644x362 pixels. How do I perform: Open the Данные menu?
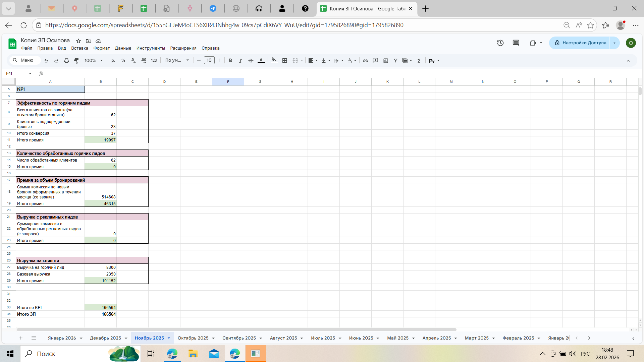click(x=123, y=48)
